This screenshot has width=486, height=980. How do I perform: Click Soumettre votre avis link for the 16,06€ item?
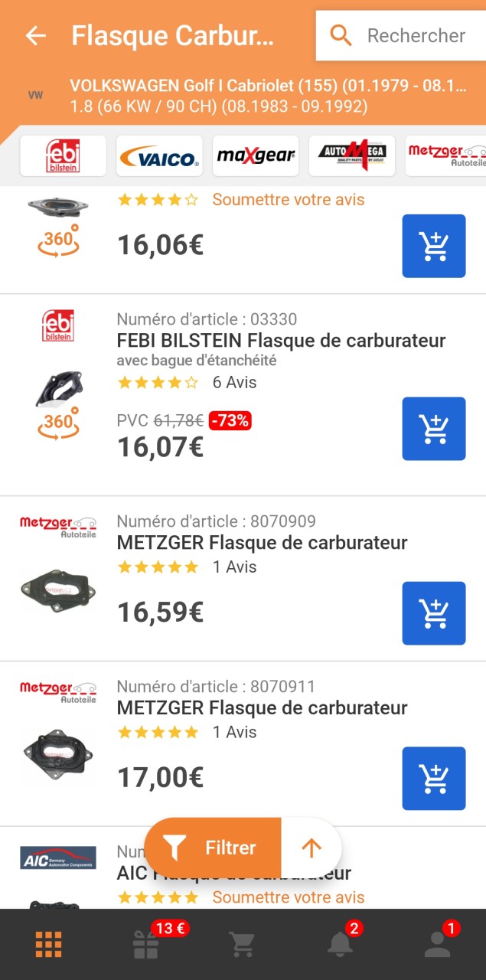(x=288, y=200)
